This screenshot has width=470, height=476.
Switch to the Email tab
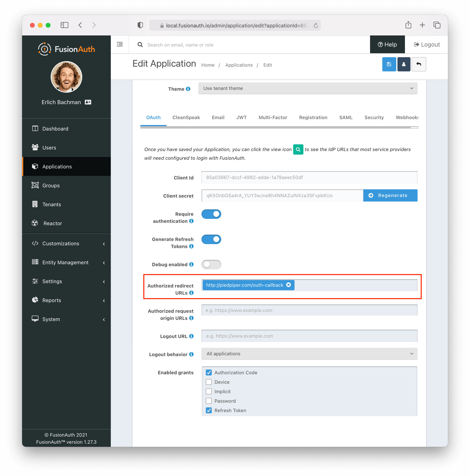click(x=218, y=117)
